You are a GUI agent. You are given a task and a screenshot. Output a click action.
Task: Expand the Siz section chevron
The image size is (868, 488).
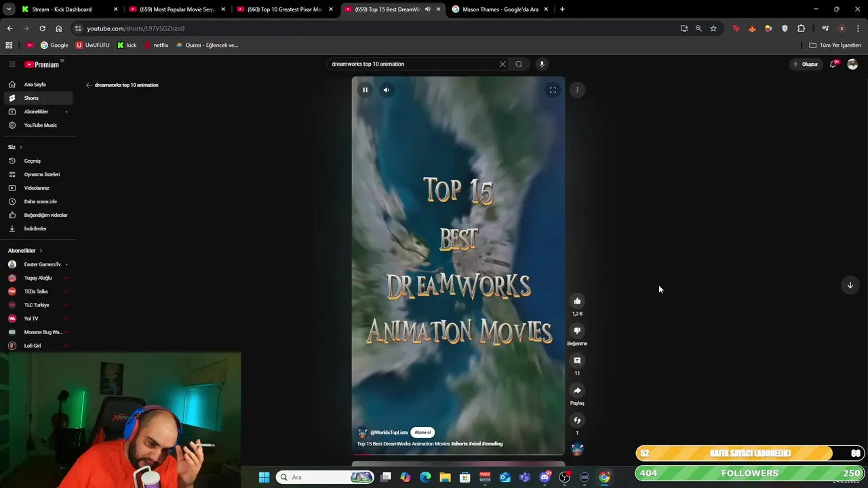[x=20, y=147]
